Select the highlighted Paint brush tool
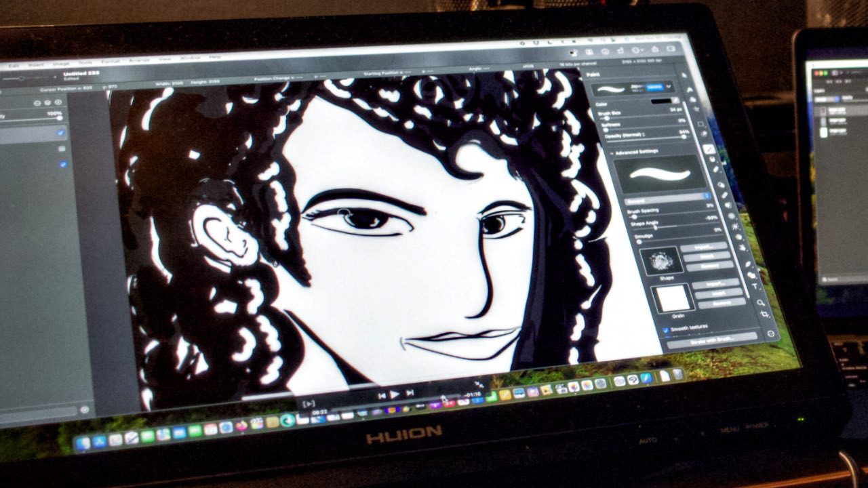This screenshot has width=868, height=488. click(709, 149)
